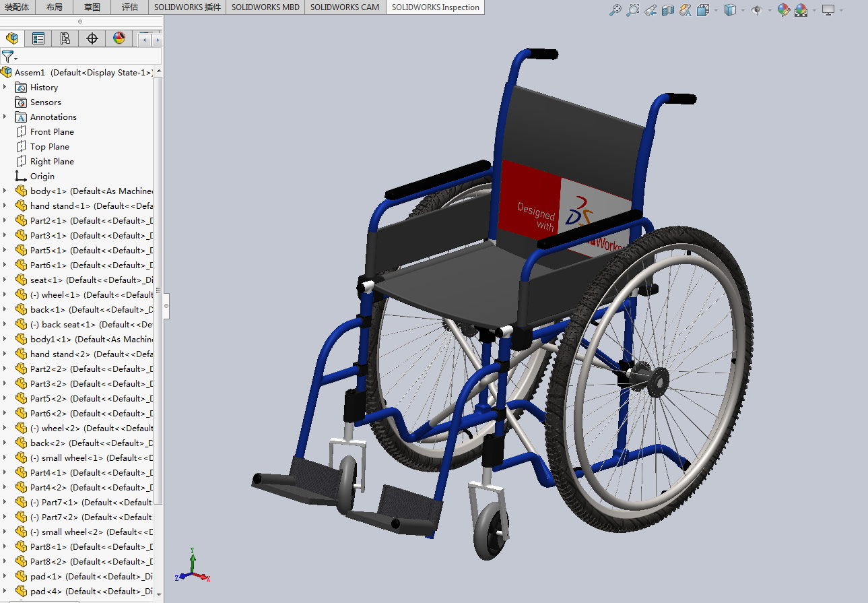Toggle the Section View tool
Viewport: 868px width, 603px height.
[668, 10]
